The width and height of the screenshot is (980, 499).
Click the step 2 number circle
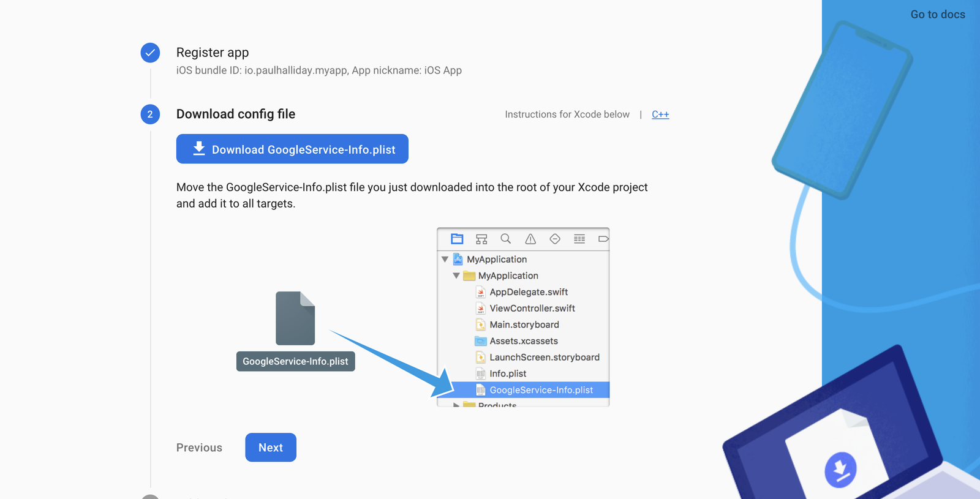(x=150, y=114)
